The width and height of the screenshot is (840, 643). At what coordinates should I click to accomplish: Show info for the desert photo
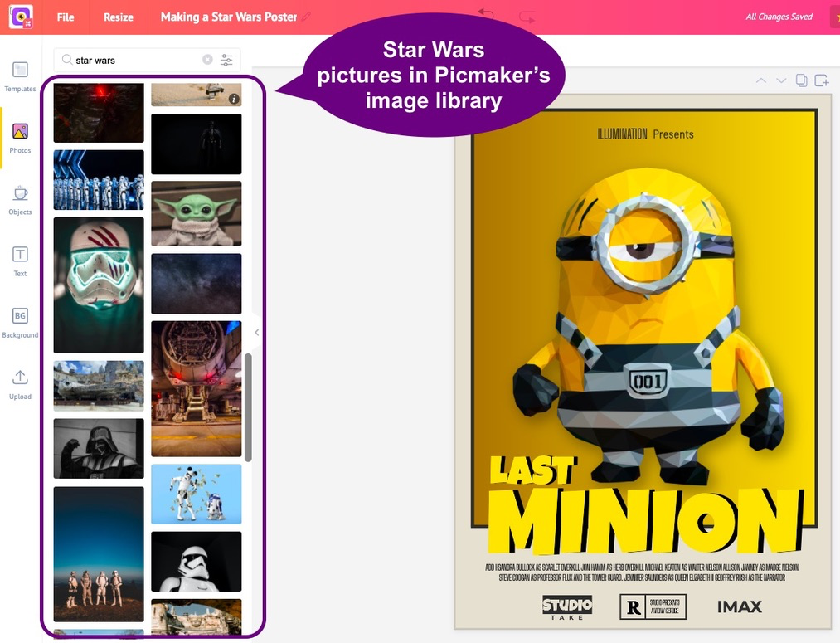234,99
